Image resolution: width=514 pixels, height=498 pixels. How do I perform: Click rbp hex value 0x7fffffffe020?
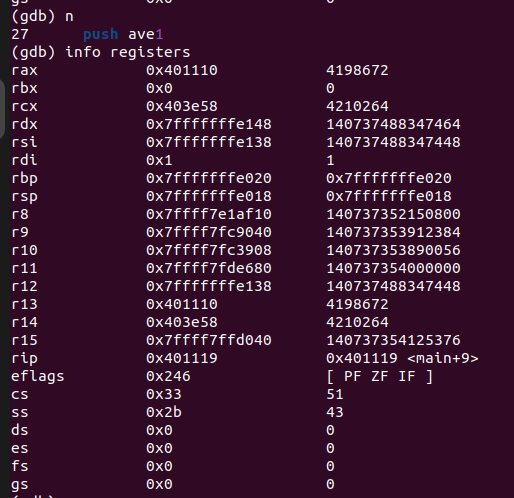point(209,178)
